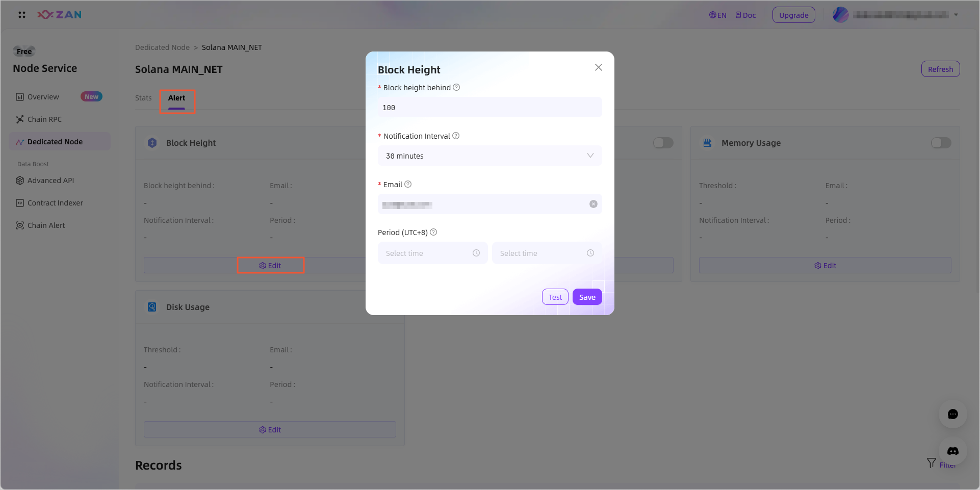Toggle the Memory Usage alert switch
Screen dimensions: 980x490
pos(941,143)
